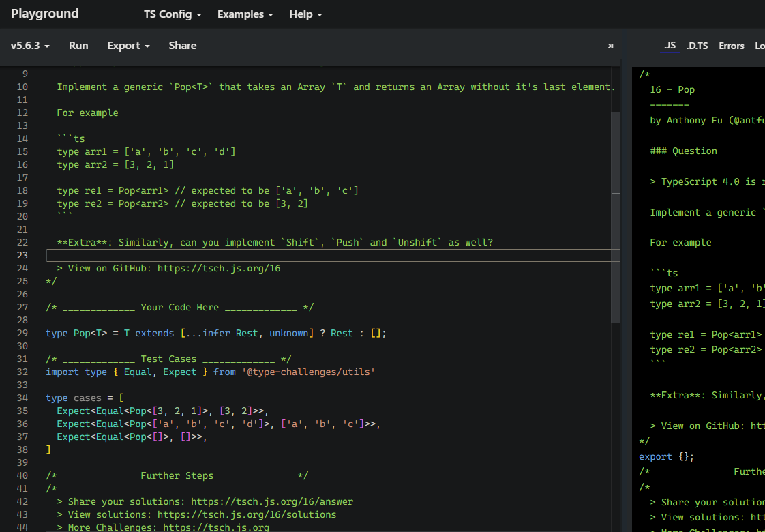The height and width of the screenshot is (532, 765).
Task: Click the editor's vertical scrollbar thumb
Action: [x=616, y=217]
